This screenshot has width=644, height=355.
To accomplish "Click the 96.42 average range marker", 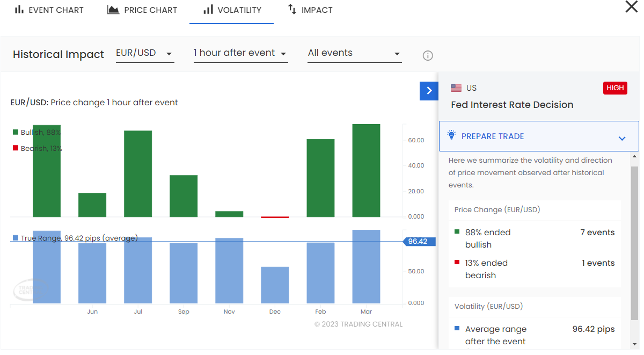I will click(x=418, y=242).
